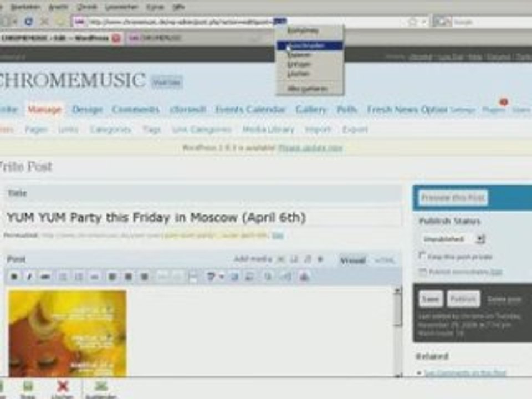
Task: Click the align right icon in editor
Action: [x=144, y=277]
